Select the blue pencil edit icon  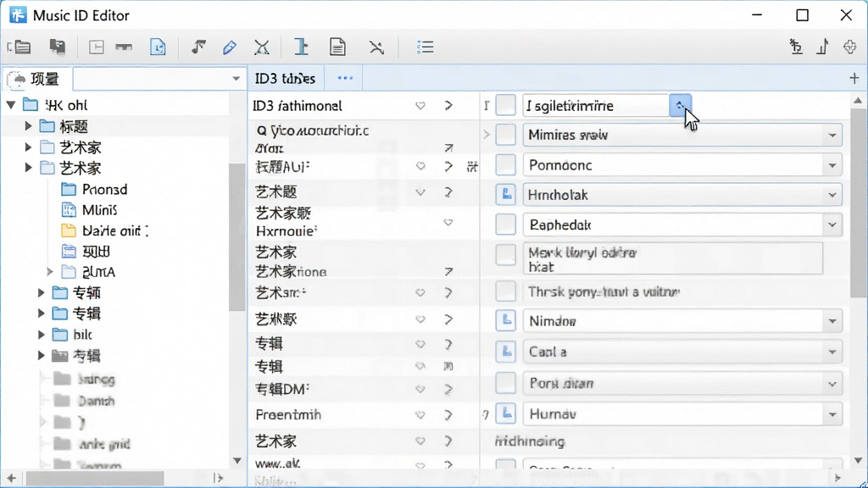point(230,47)
